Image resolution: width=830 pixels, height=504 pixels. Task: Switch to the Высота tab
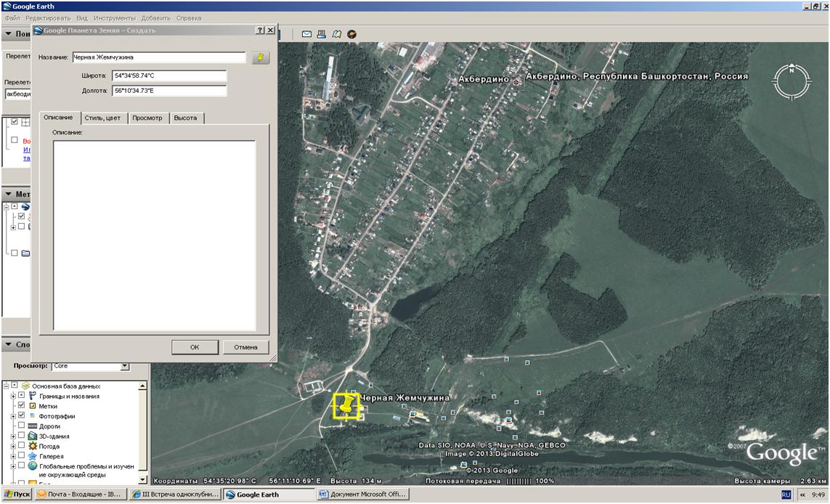[x=185, y=118]
